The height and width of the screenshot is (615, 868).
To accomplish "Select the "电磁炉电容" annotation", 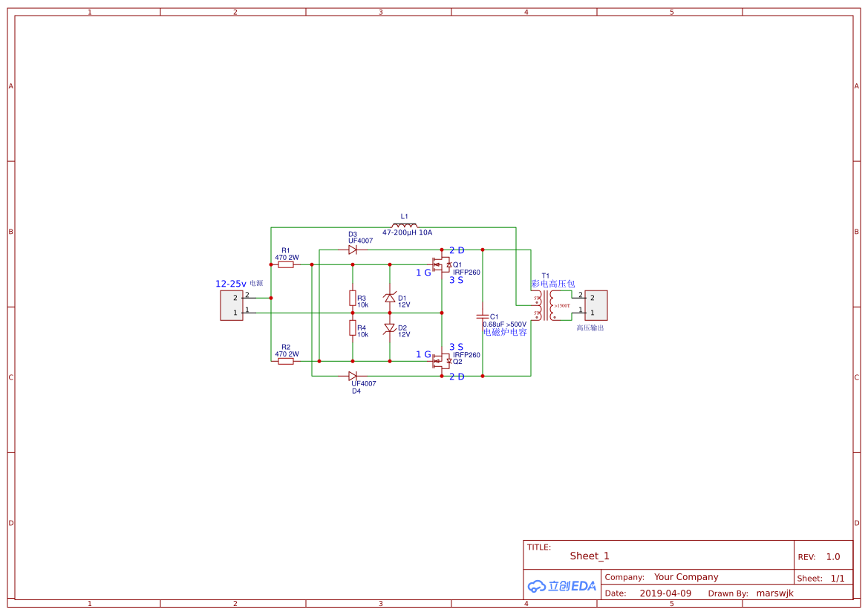I will pos(505,332).
